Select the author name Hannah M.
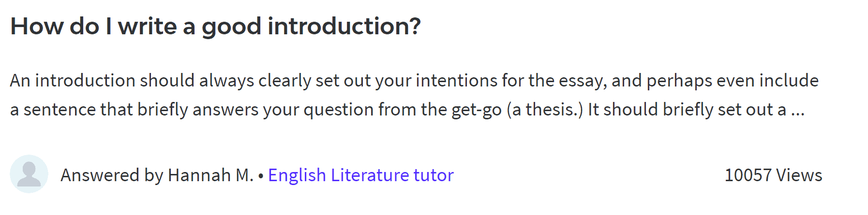 [210, 175]
